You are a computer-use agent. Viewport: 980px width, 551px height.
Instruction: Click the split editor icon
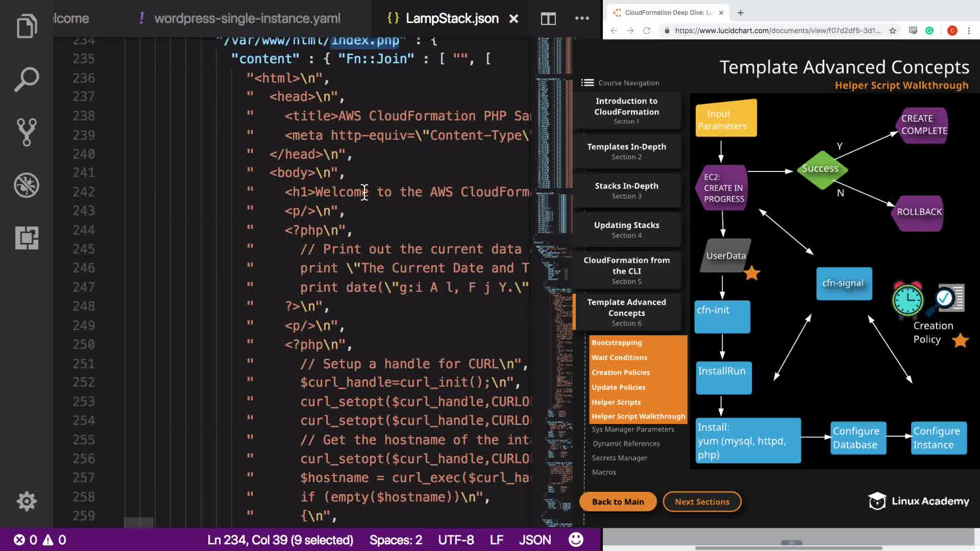tap(548, 19)
